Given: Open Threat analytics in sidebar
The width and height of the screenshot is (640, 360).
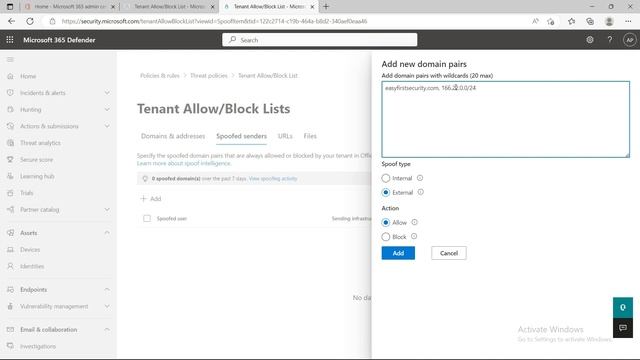Looking at the screenshot, I should pyautogui.click(x=40, y=143).
